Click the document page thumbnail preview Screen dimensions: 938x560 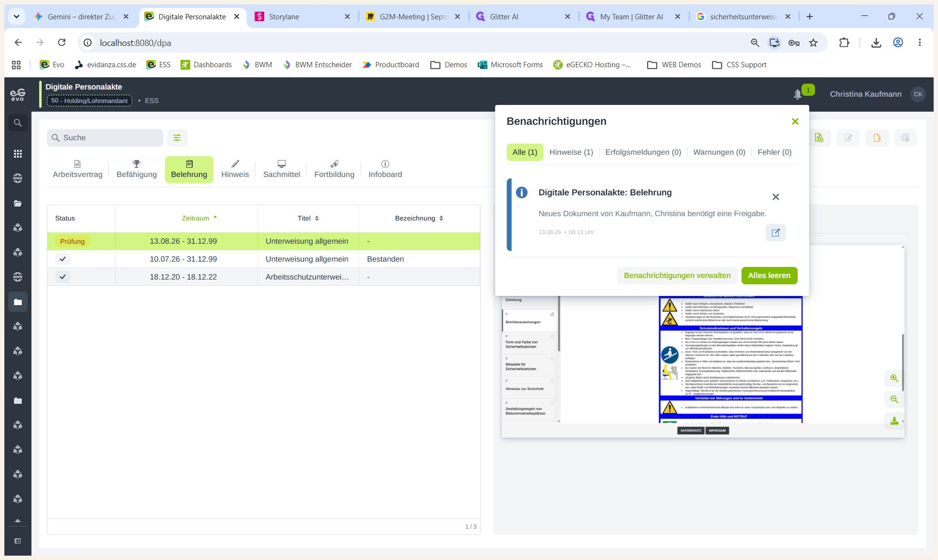point(730,359)
